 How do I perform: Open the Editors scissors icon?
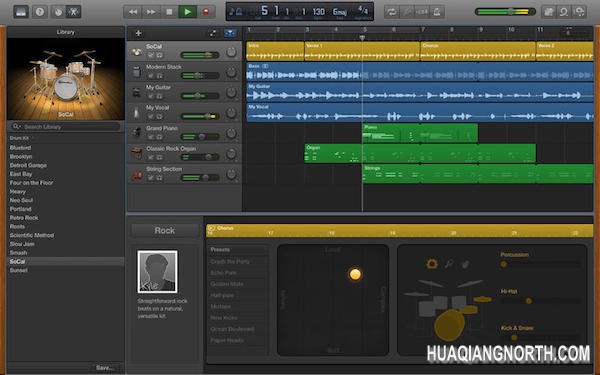point(73,12)
